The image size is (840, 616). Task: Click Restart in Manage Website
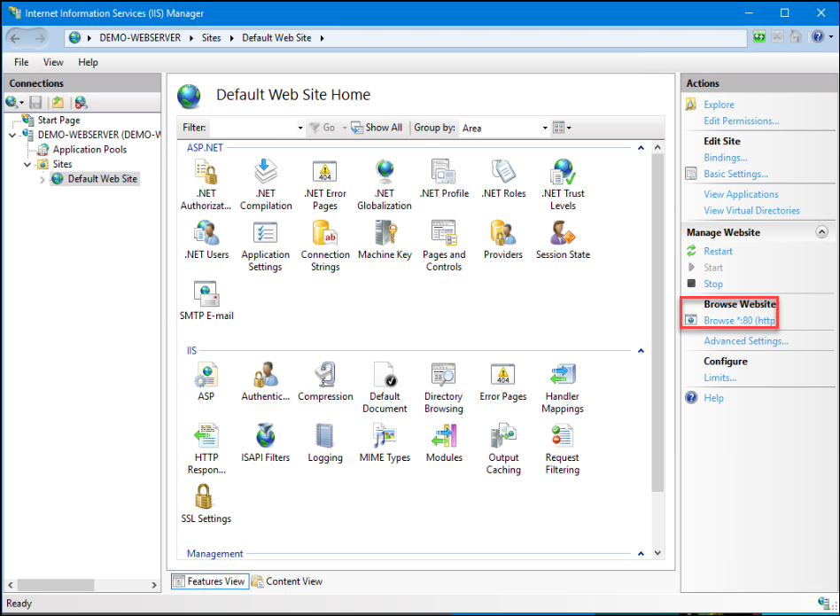pyautogui.click(x=718, y=251)
